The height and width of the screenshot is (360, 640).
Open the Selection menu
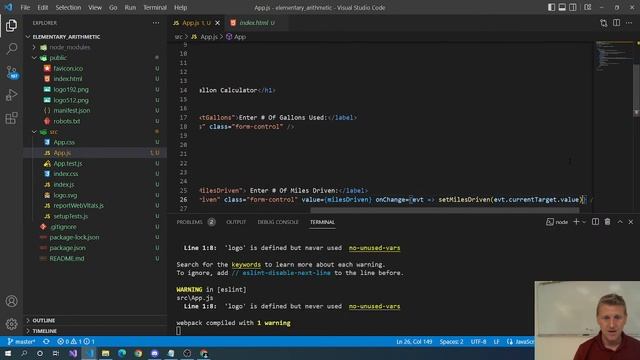[x=68, y=7]
